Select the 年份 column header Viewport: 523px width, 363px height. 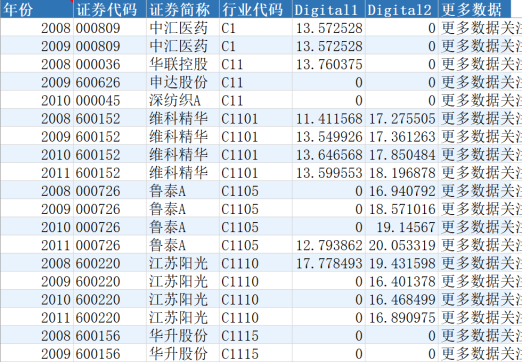(x=37, y=9)
